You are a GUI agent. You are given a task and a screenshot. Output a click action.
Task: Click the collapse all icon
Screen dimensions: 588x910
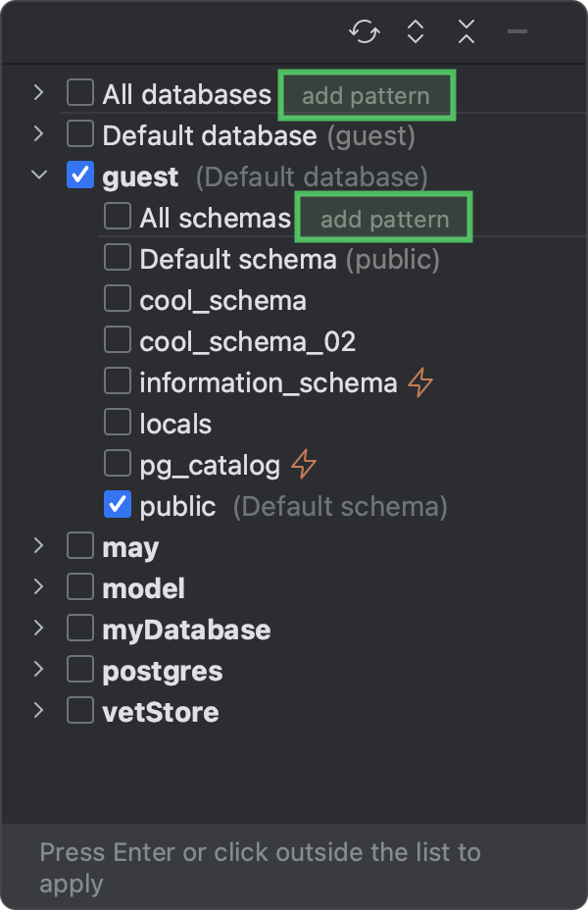tap(465, 32)
